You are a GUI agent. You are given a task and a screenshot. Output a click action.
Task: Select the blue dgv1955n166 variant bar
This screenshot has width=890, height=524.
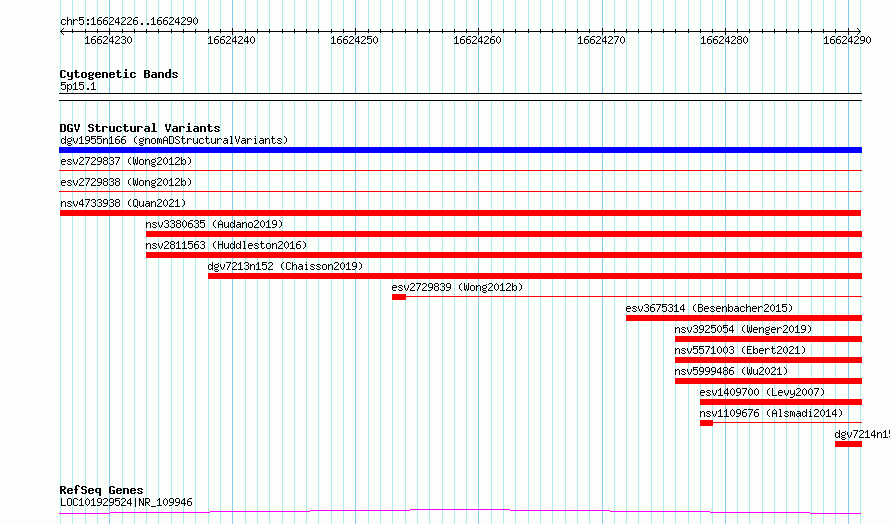point(460,150)
